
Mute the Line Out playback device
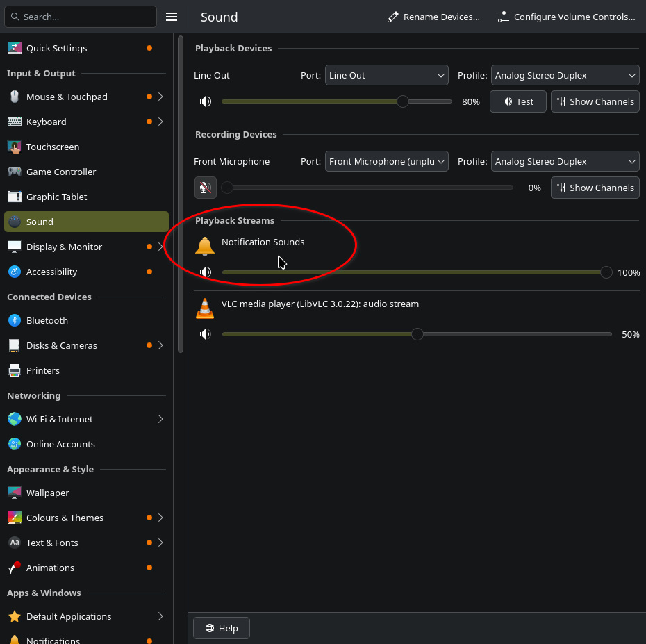205,101
